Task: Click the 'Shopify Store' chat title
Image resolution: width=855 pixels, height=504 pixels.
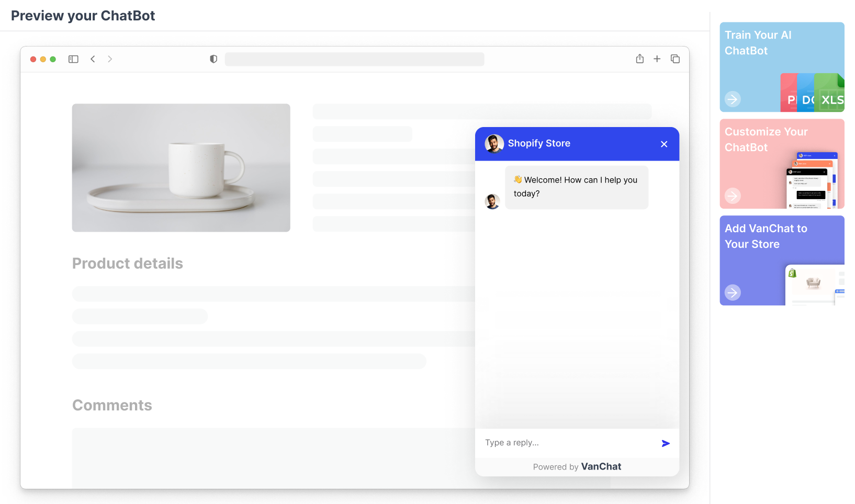Action: pos(539,143)
